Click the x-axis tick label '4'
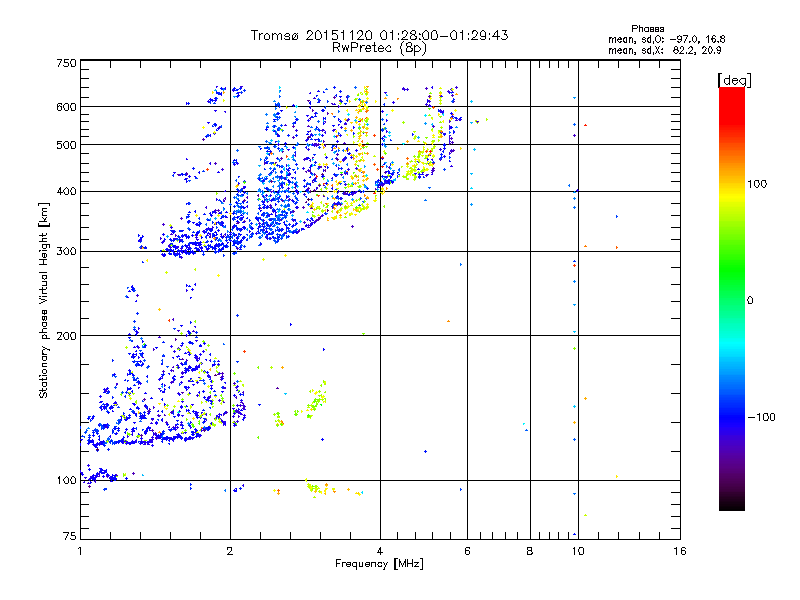The image size is (800, 600). tap(380, 551)
